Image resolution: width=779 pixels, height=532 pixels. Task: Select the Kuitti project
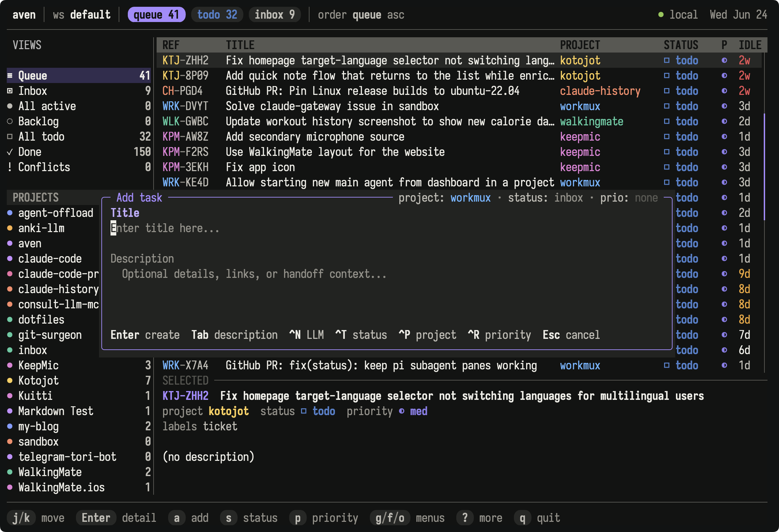pyautogui.click(x=79, y=396)
